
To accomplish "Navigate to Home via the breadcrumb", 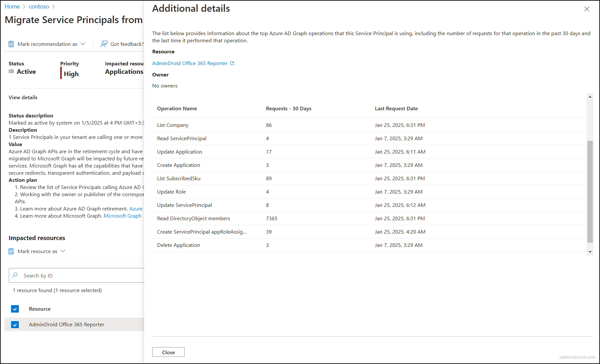I will click(12, 6).
